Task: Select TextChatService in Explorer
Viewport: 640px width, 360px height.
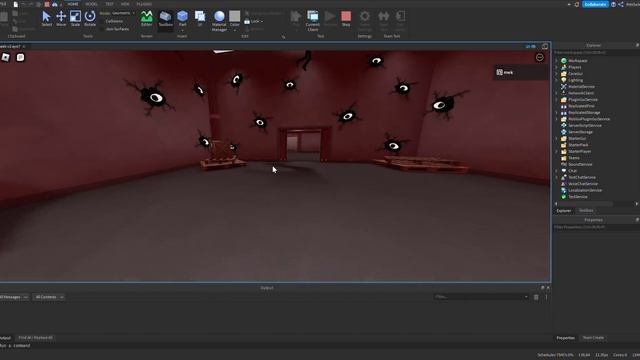Action: click(x=582, y=177)
